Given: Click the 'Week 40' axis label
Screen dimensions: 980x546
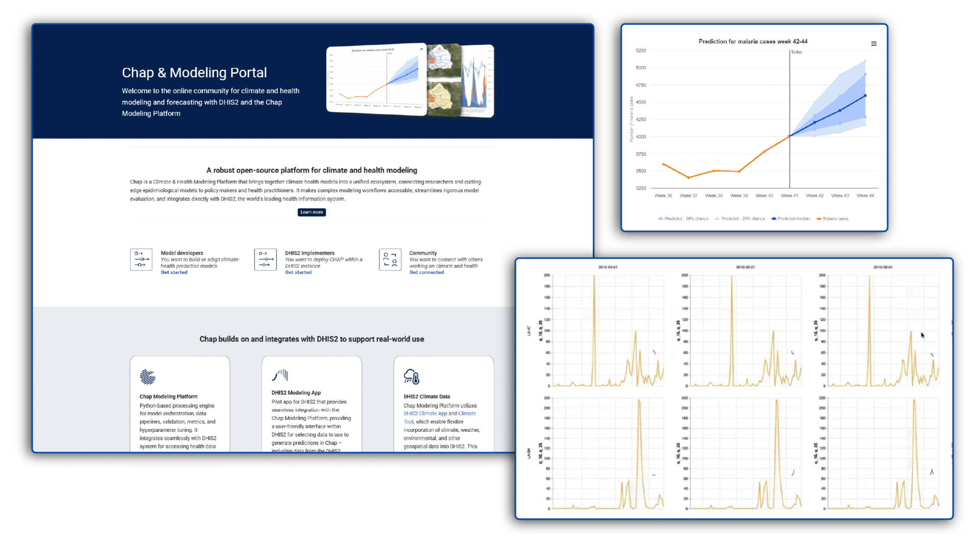Looking at the screenshot, I should coord(764,196).
